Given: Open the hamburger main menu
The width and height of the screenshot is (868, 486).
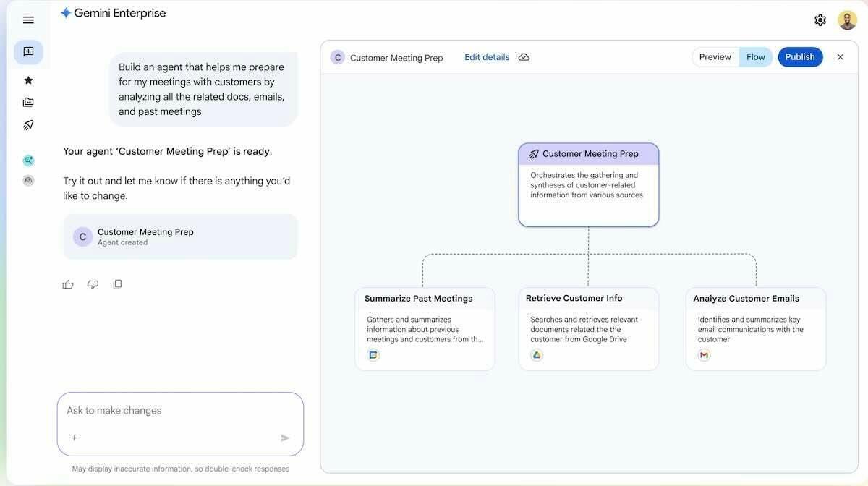Looking at the screenshot, I should 28,20.
